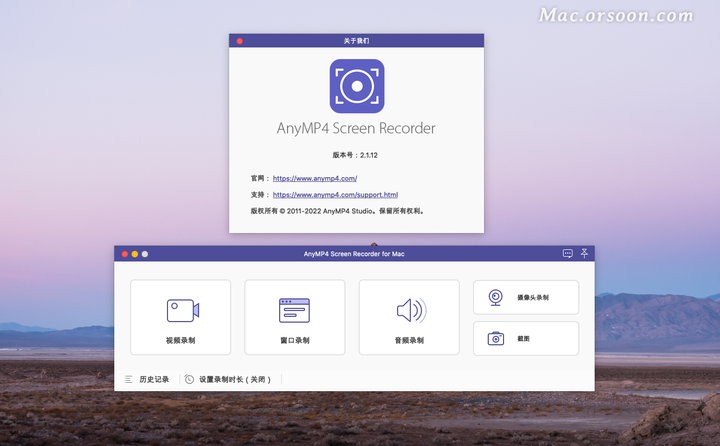The image size is (720, 446).
Task: Click the list icon beside 历史记录
Action: (x=129, y=379)
